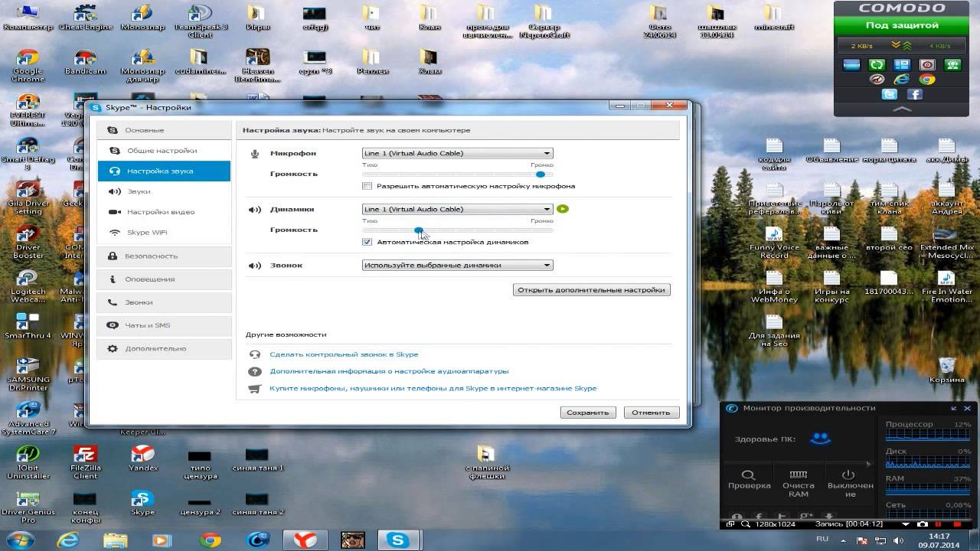Screen dimensions: 980x551
Task: Click headset icon beside Настройка звука
Action: coord(115,171)
